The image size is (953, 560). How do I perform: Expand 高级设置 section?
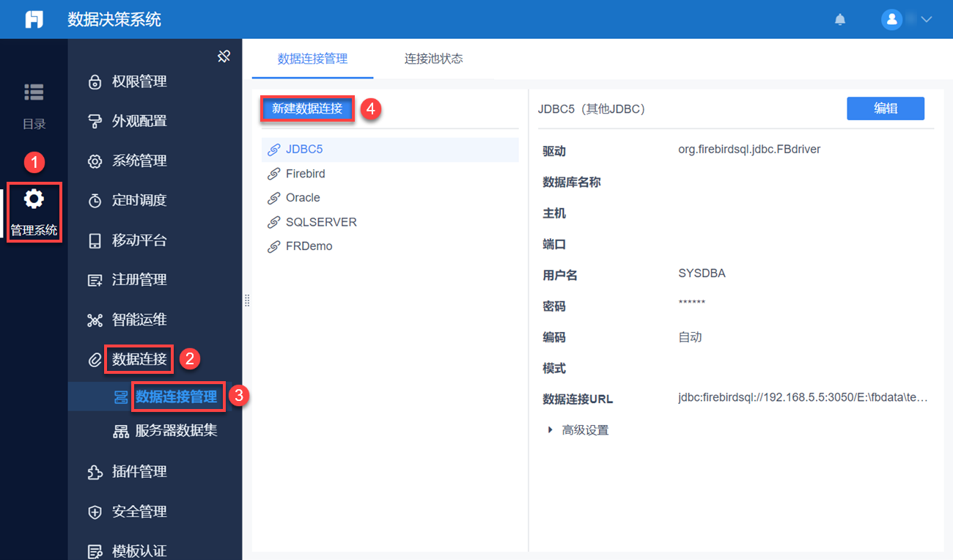click(578, 430)
